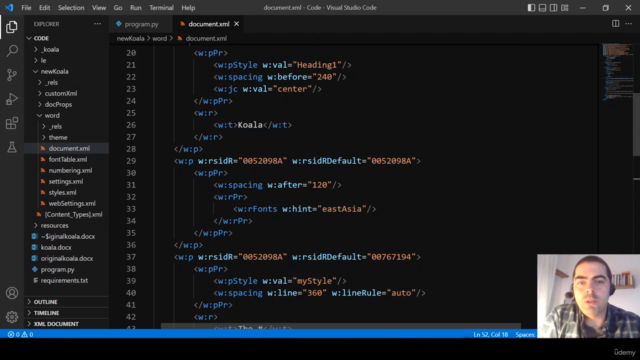Click the requirements.txt file icon
The height and width of the screenshot is (360, 640).
pyautogui.click(x=36, y=280)
